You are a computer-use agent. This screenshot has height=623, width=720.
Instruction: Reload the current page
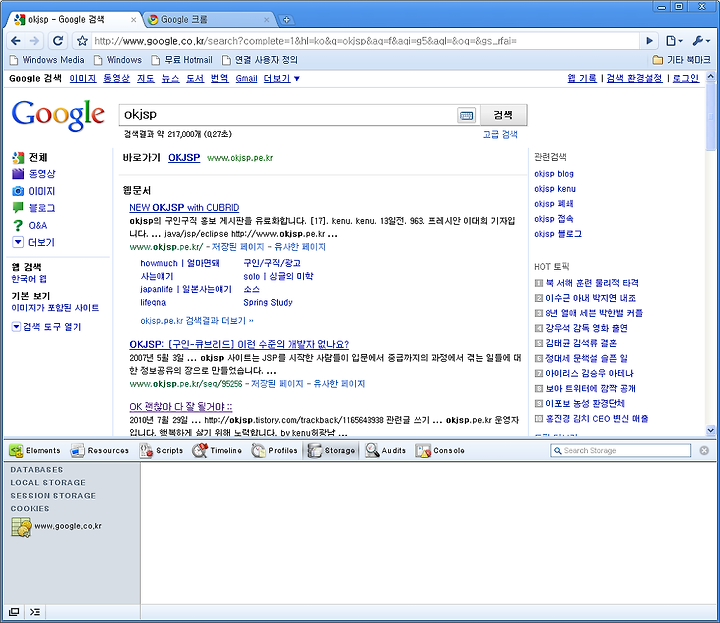(58, 41)
